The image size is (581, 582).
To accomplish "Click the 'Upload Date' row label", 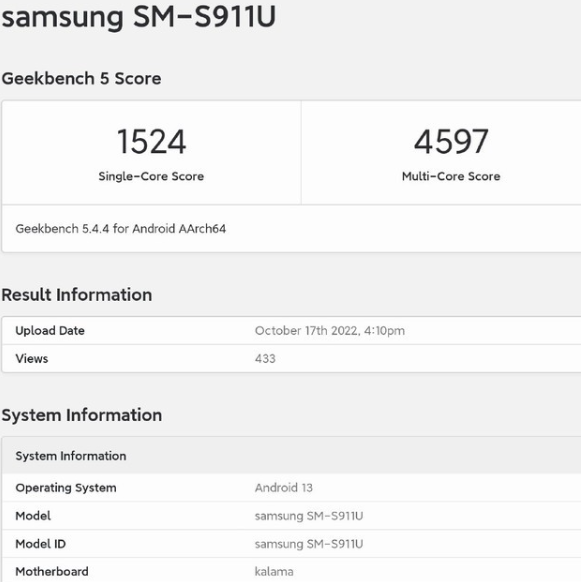I will pos(50,330).
